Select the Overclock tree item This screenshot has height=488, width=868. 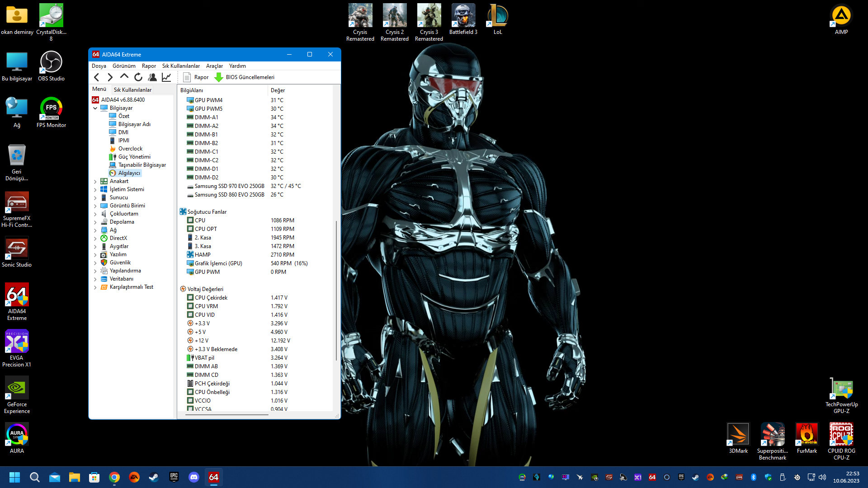pos(130,149)
